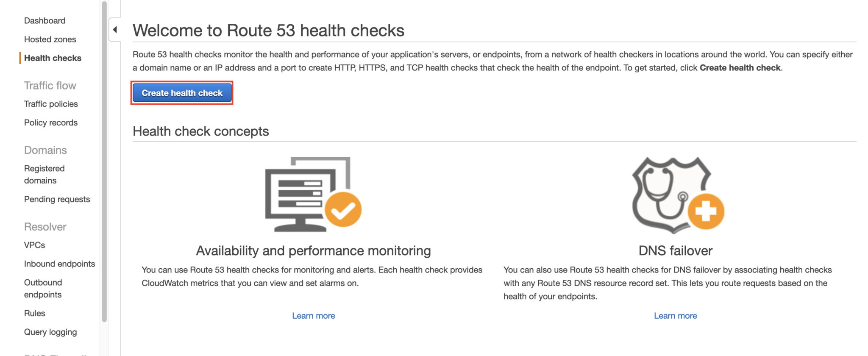868x356 pixels.
Task: Open Resolver Rules page
Action: (34, 313)
